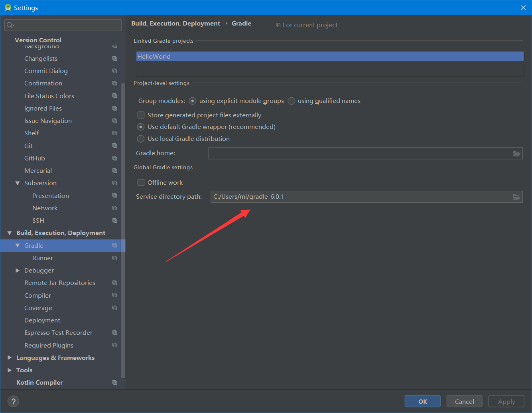The height and width of the screenshot is (413, 532).
Task: Click the Cancel button
Action: tap(464, 401)
